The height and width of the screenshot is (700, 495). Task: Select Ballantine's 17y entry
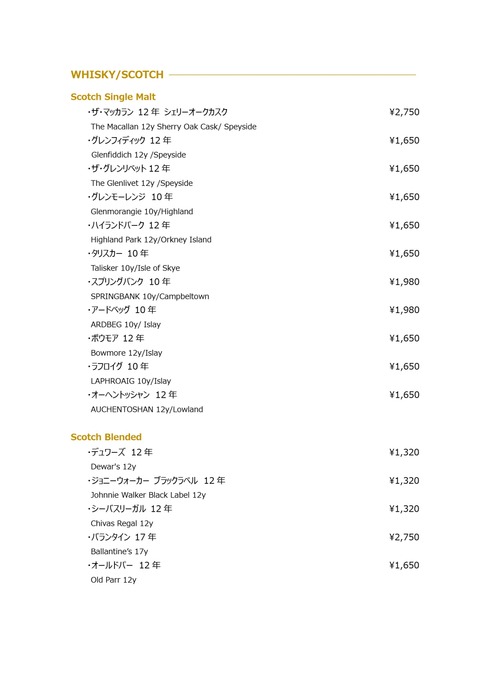point(119,552)
